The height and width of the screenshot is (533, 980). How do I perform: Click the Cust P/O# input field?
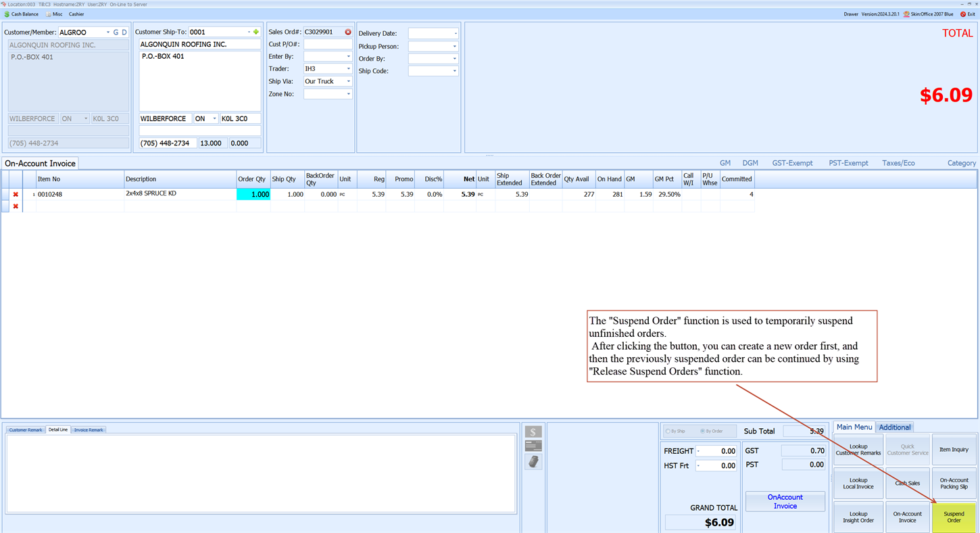pos(328,45)
